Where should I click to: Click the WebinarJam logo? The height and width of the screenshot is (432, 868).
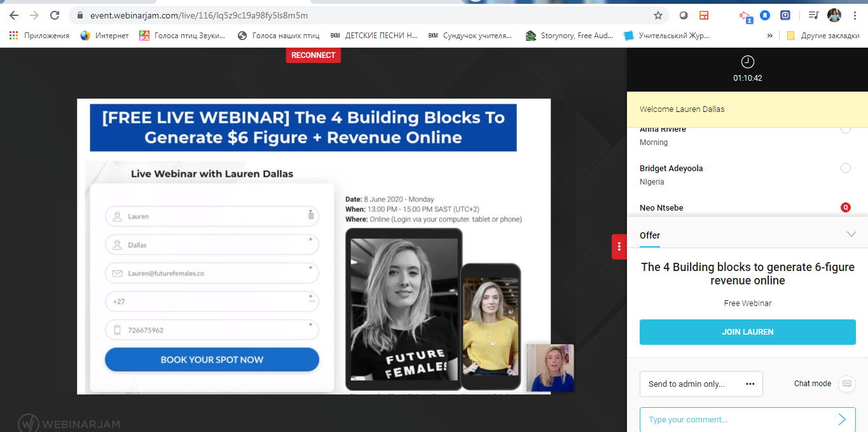[x=69, y=424]
